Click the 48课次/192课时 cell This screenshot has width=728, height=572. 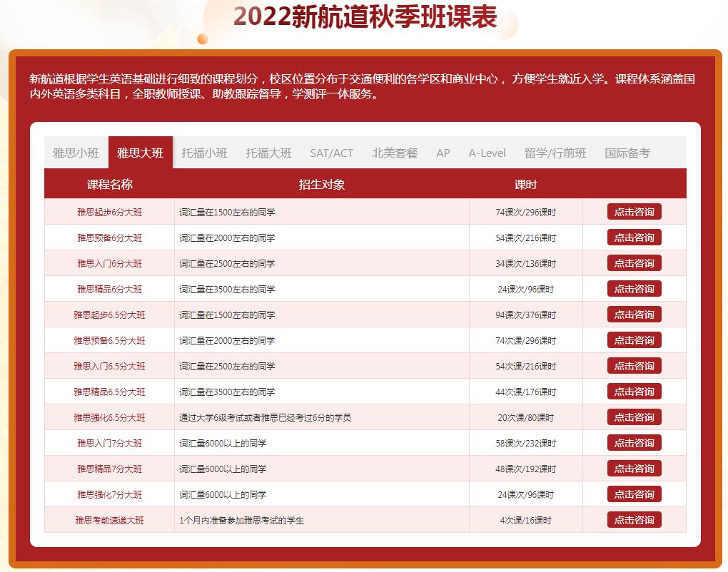click(x=525, y=469)
